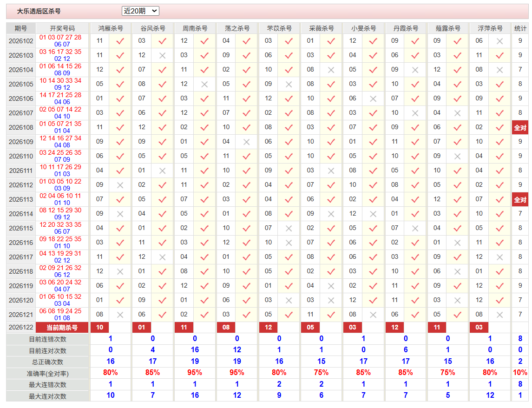532x408 pixels.
Task: Click the 目前连错次数 row label
Action: click(47, 339)
